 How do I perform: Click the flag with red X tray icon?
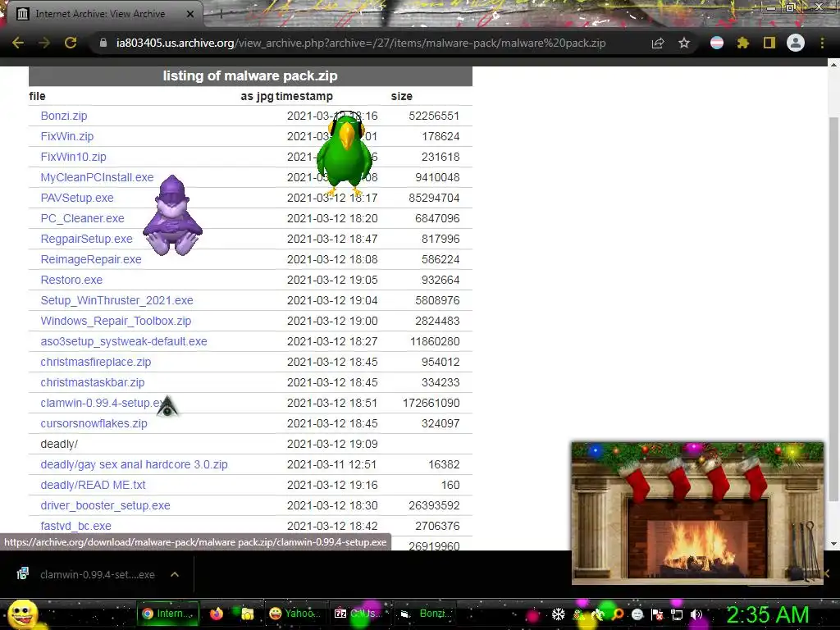point(657,614)
